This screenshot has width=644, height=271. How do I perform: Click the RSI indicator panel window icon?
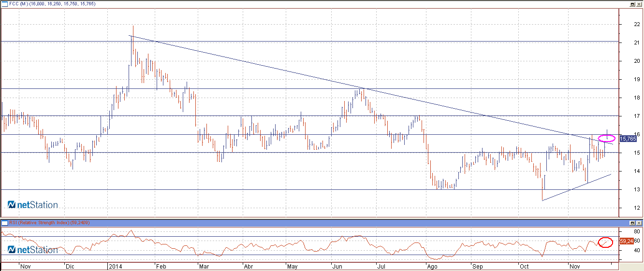click(x=4, y=223)
